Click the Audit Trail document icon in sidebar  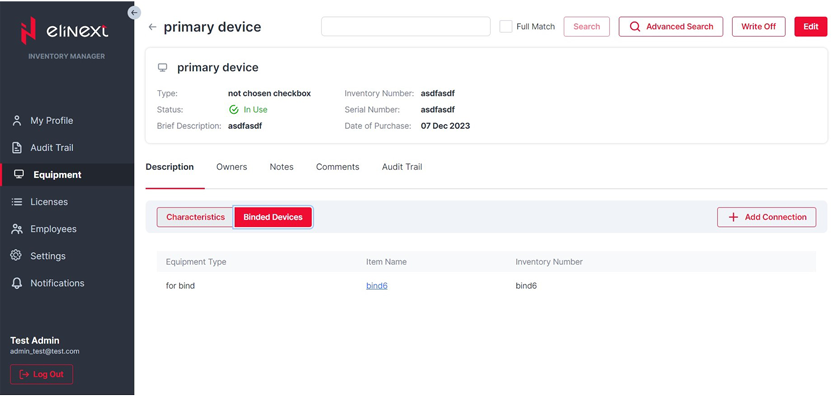pyautogui.click(x=17, y=148)
